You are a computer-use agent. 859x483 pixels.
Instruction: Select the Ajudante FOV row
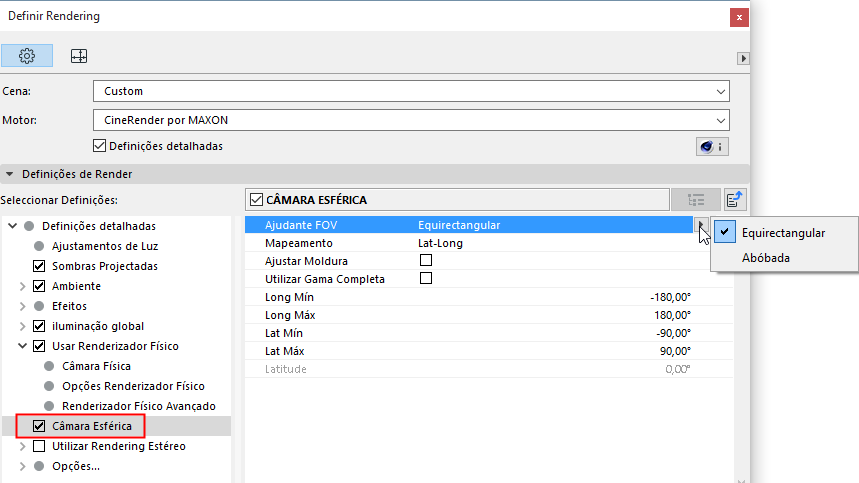tap(469, 225)
